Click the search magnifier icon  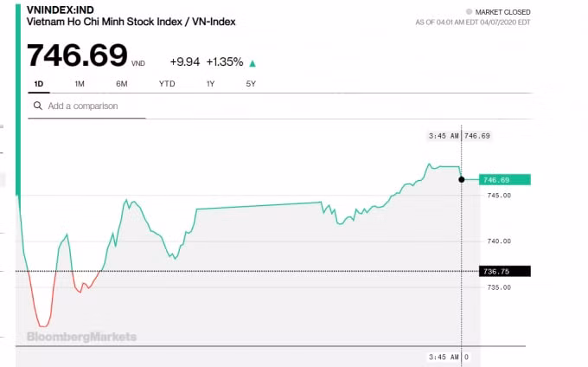(37, 106)
